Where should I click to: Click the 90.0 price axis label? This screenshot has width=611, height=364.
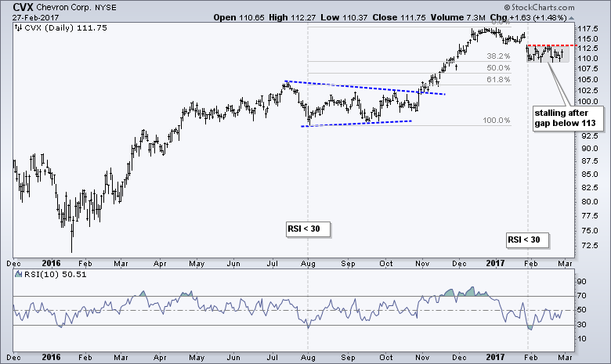(590, 149)
